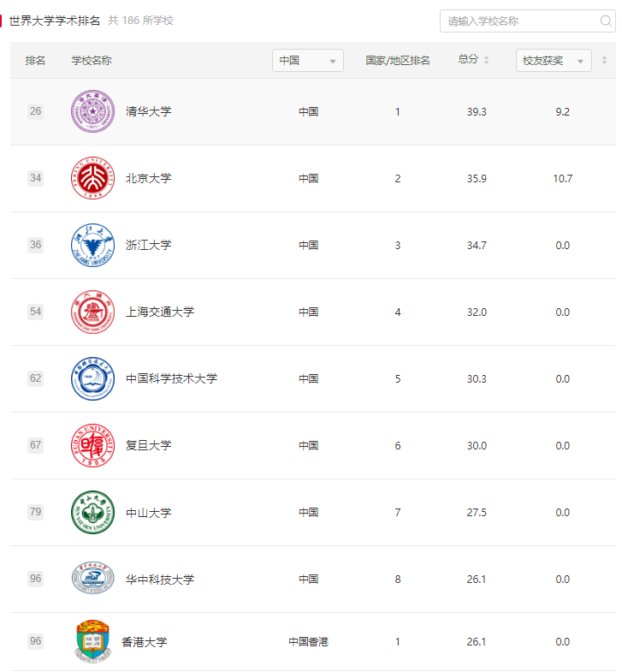Open the 中国科学技术大学 link
622x672 pixels.
tap(171, 379)
